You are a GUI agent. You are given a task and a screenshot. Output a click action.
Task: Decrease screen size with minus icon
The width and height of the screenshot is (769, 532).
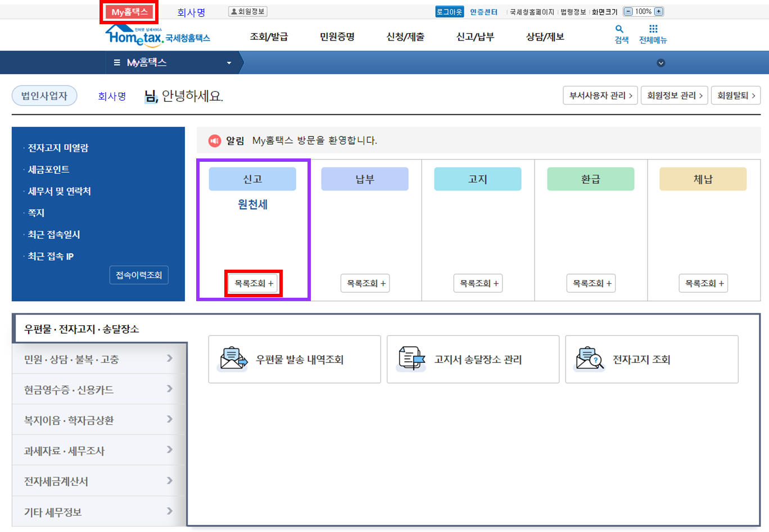[628, 12]
